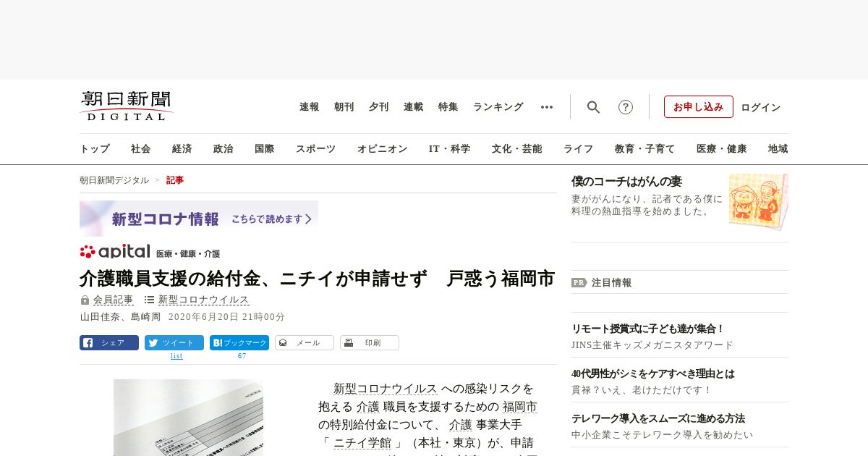
Task: Open 夕刊 in the header menu
Action: 379,107
